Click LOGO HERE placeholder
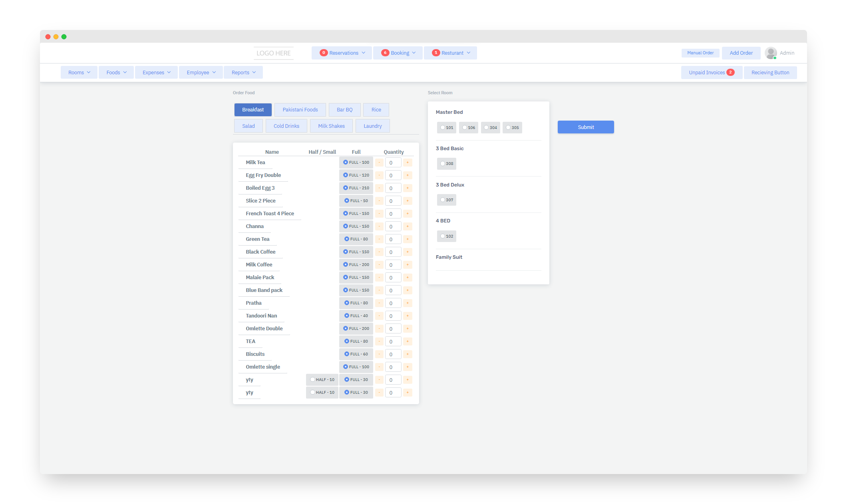Screen dimensions: 847x504 click(x=273, y=53)
